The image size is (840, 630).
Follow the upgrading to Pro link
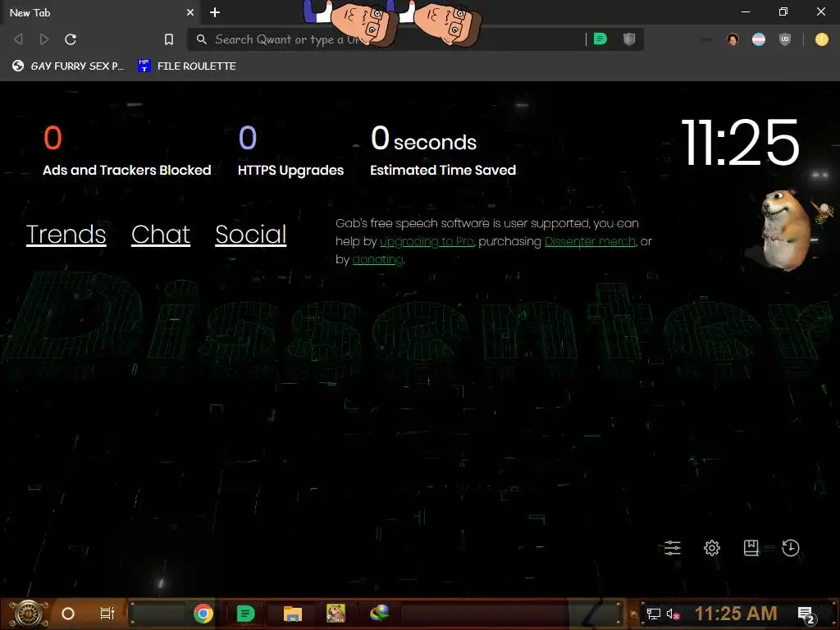point(427,242)
